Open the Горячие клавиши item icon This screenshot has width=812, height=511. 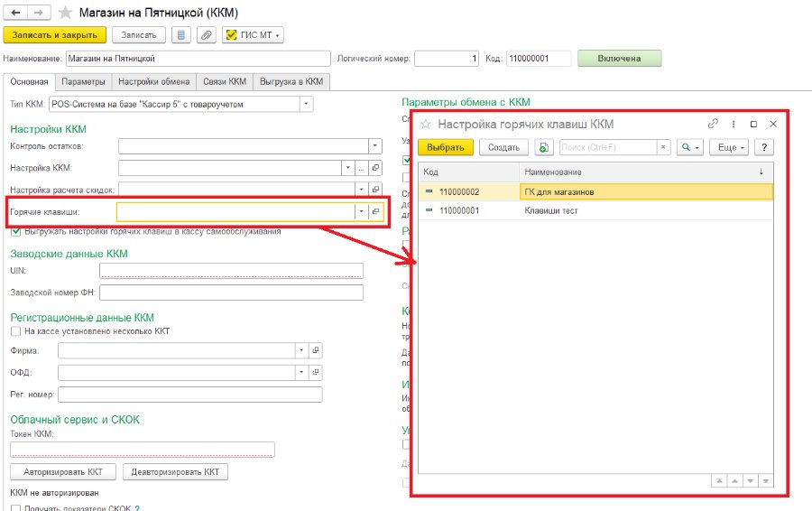375,211
